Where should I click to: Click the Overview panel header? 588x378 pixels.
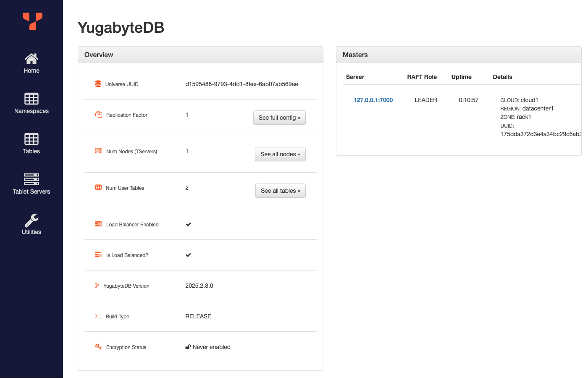point(200,55)
